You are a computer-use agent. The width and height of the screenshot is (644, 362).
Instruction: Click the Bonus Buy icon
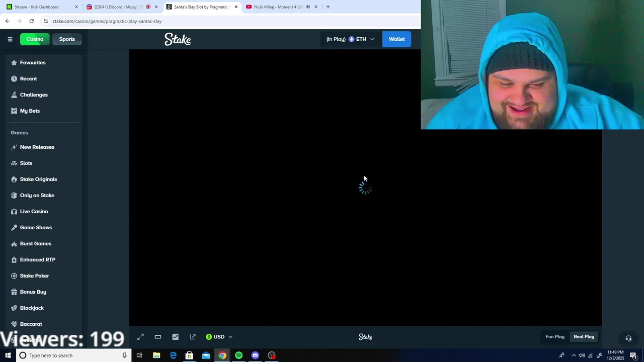(14, 292)
